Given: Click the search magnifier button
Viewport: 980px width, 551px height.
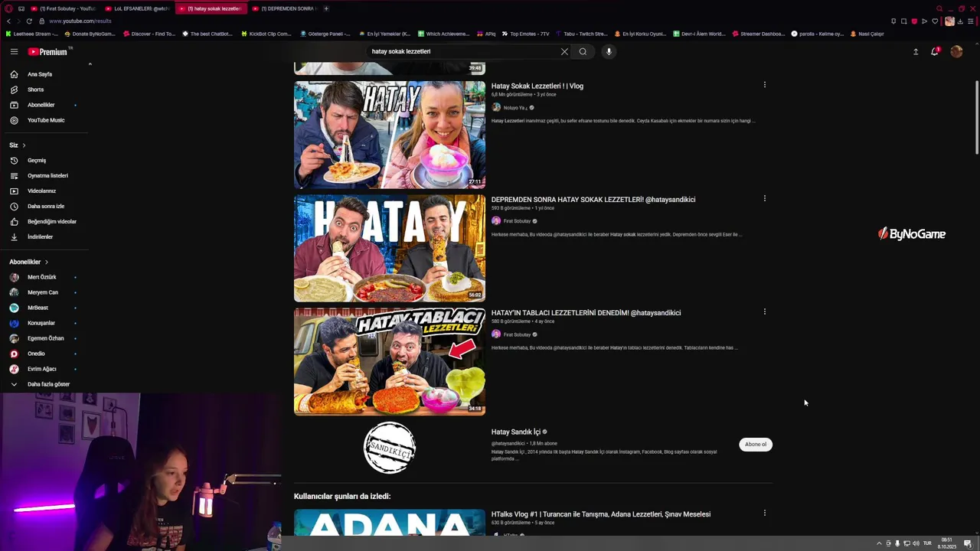Looking at the screenshot, I should coord(583,51).
